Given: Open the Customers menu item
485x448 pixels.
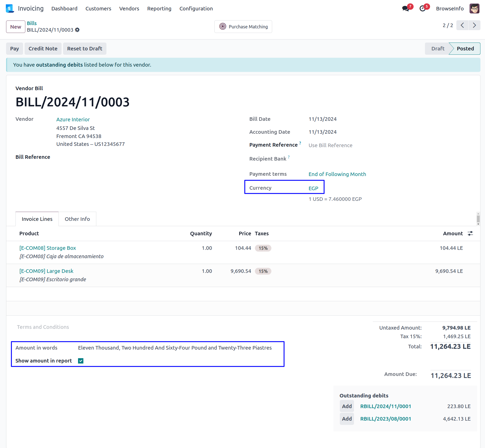Looking at the screenshot, I should tap(98, 9).
